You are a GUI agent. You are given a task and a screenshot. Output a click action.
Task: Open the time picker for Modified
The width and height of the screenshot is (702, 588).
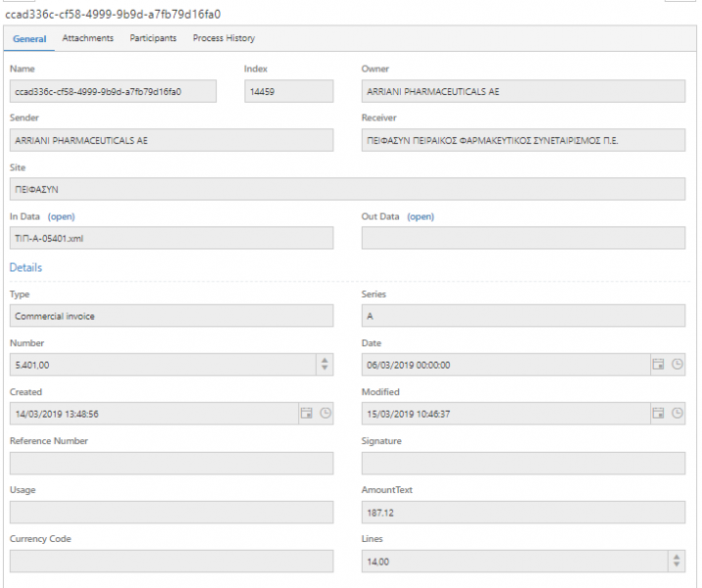pos(677,413)
